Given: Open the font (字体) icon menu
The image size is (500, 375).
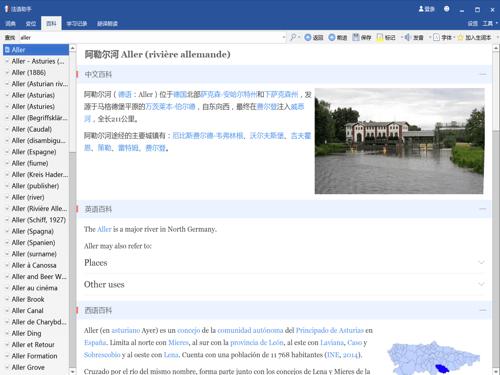Looking at the screenshot, I should [x=436, y=37].
